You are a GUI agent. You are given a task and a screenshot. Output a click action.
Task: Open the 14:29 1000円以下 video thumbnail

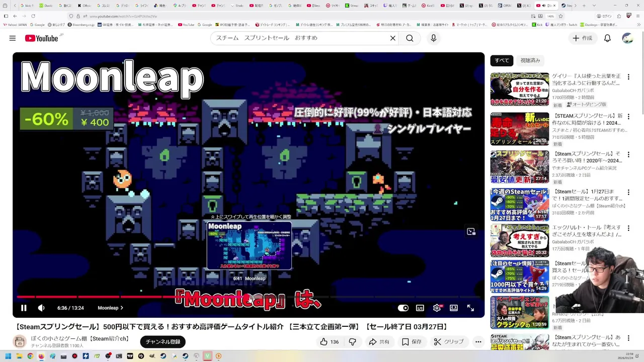click(520, 276)
